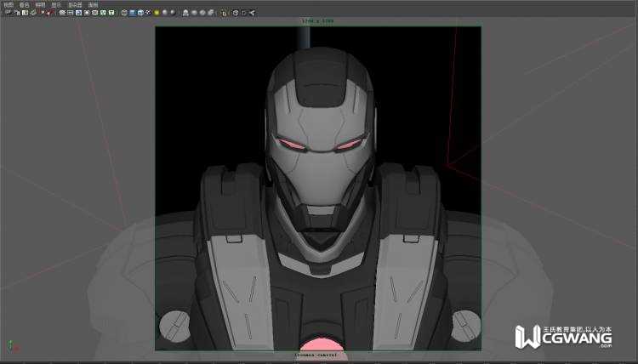638x364 pixels.
Task: Toggle the Gate Mask display
Action: pyautogui.click(x=87, y=13)
